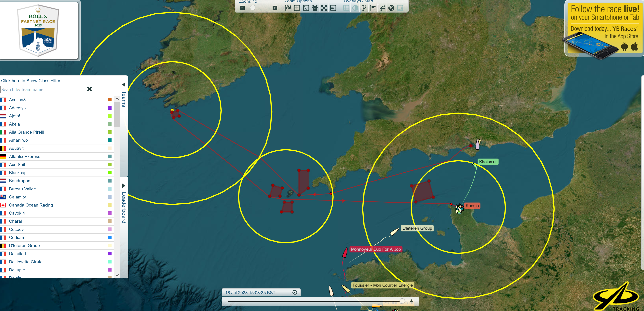Click Ajeto! green color swatch
The width and height of the screenshot is (644, 311).
point(109,116)
